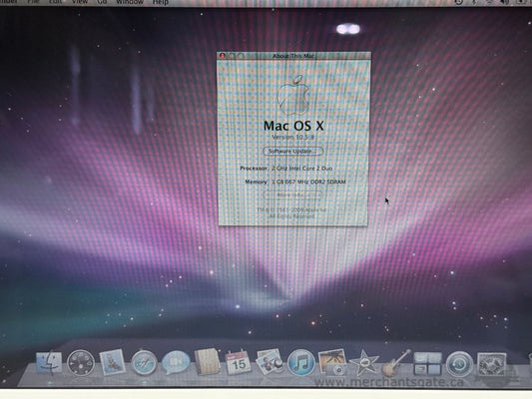Open Finder from the Dock
This screenshot has width=532, height=399.
pyautogui.click(x=49, y=363)
